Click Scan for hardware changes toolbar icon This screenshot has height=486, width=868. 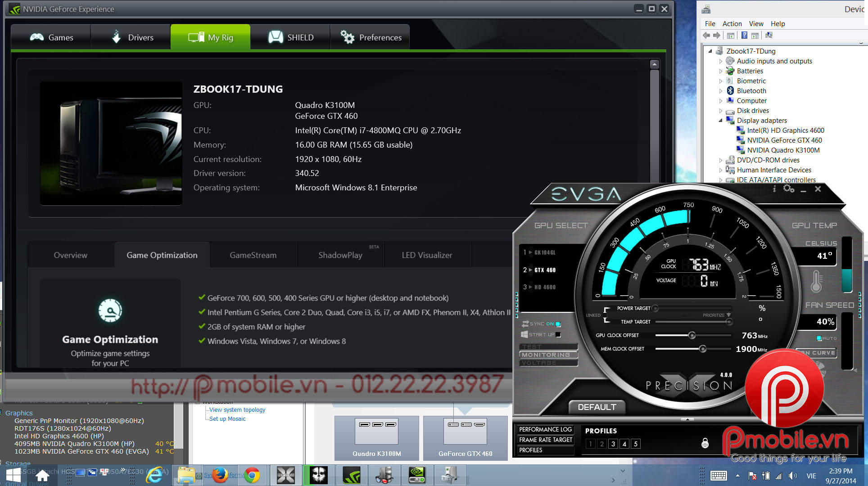point(769,35)
